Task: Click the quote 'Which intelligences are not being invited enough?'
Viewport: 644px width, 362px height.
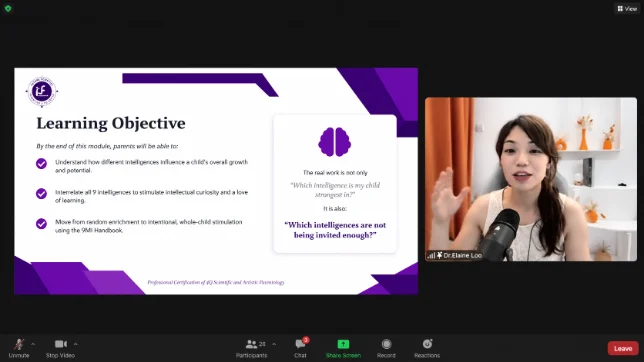Action: click(335, 230)
